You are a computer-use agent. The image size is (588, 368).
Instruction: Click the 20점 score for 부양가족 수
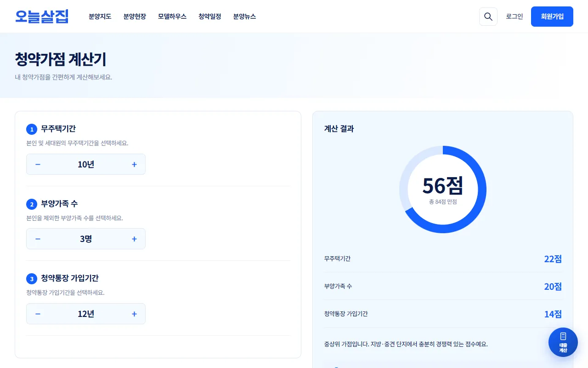(553, 286)
